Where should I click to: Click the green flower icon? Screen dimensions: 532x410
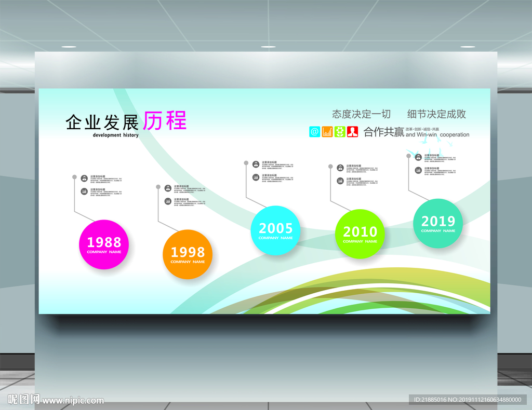(x=340, y=131)
